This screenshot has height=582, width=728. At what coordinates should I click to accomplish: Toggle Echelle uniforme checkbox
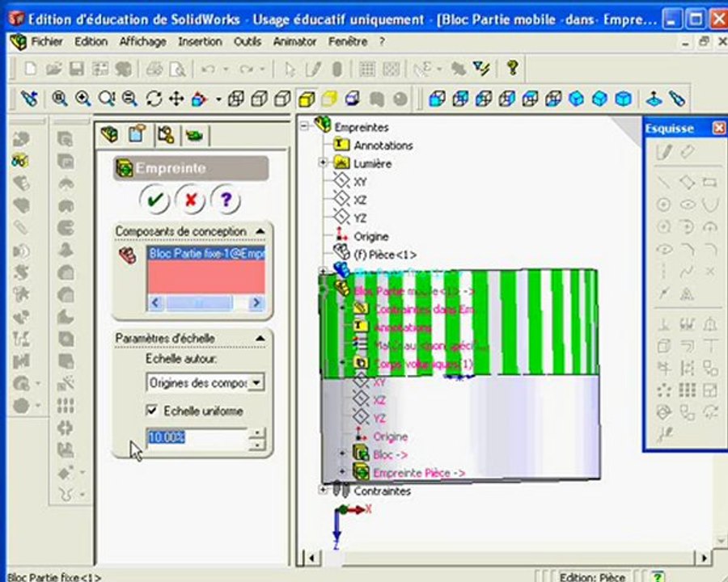[152, 411]
